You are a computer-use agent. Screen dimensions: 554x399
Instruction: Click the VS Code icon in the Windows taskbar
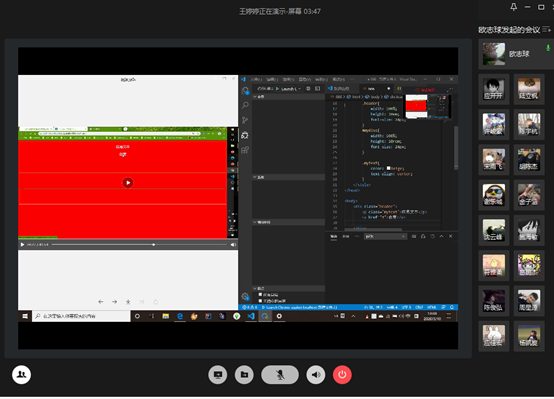coord(251,316)
